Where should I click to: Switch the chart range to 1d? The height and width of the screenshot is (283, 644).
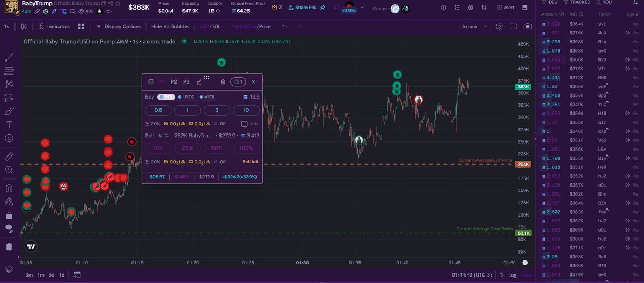pos(62,275)
